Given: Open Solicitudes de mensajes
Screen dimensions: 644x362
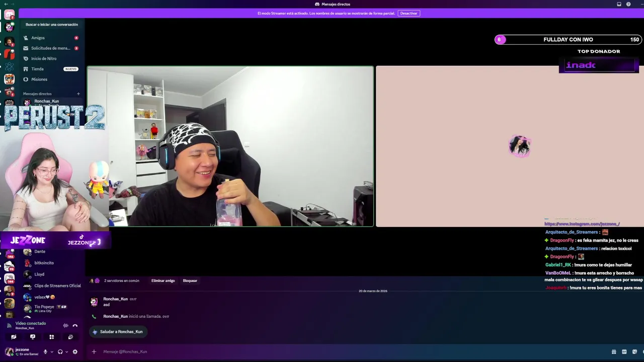Looking at the screenshot, I should click(51, 48).
